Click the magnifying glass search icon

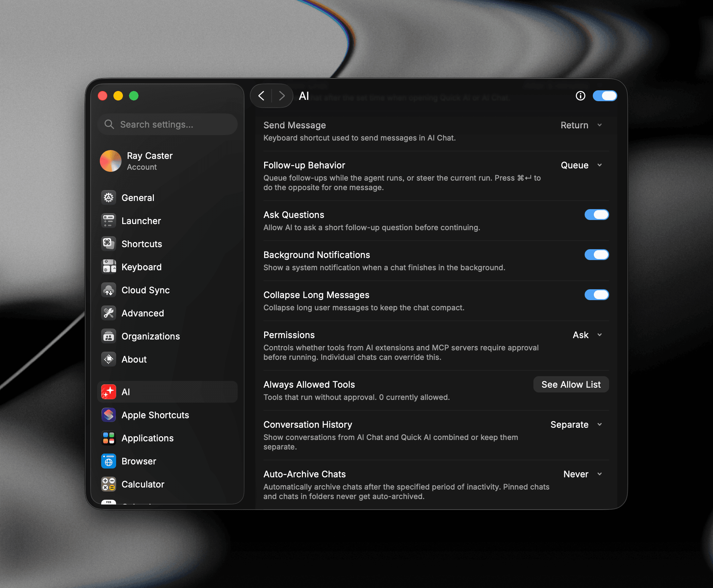(109, 124)
